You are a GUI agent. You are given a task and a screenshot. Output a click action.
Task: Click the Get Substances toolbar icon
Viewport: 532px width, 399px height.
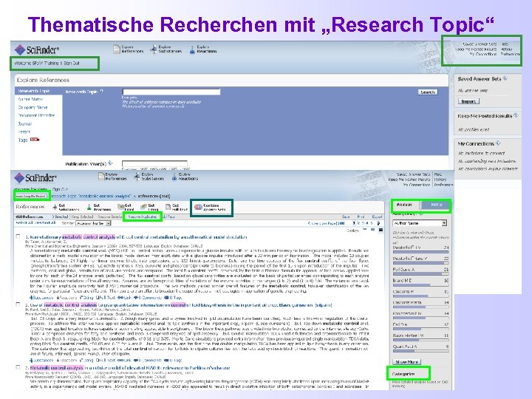55,207
